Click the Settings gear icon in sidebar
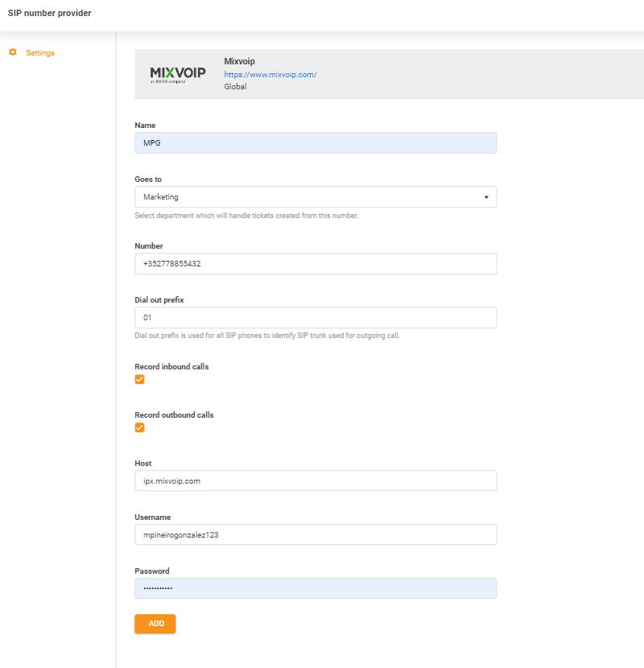 click(x=12, y=52)
